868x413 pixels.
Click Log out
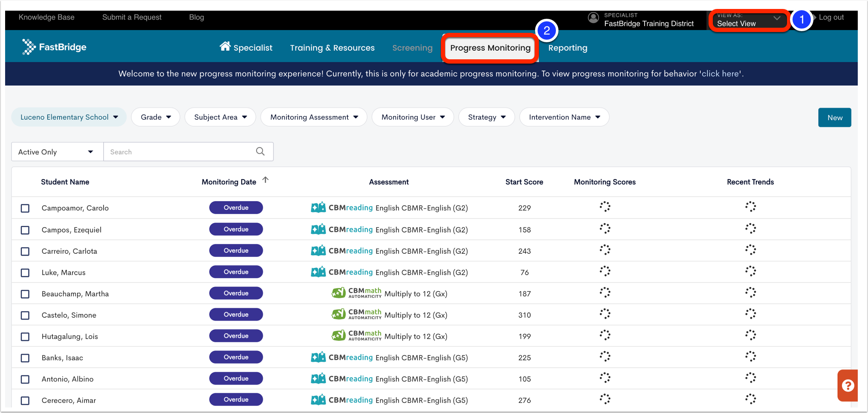point(831,17)
